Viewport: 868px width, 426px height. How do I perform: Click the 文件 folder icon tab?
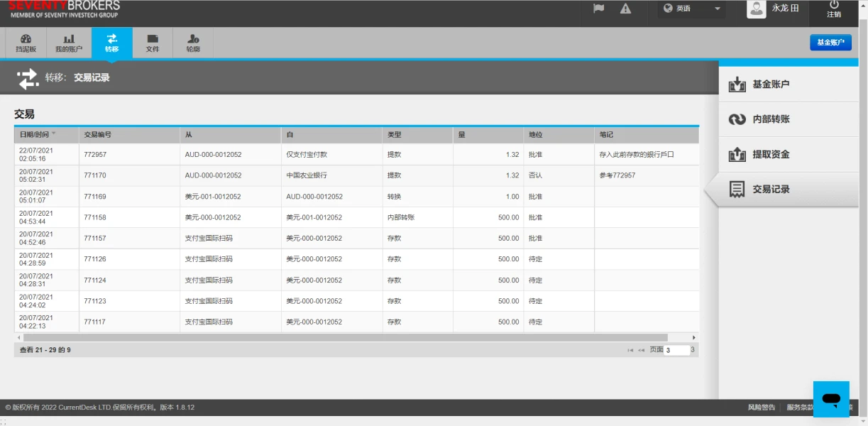[x=153, y=43]
